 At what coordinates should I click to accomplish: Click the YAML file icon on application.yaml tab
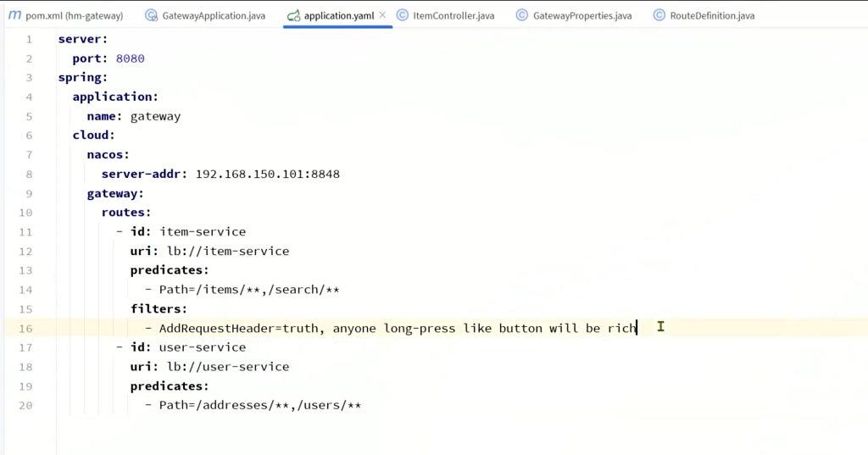[x=293, y=15]
